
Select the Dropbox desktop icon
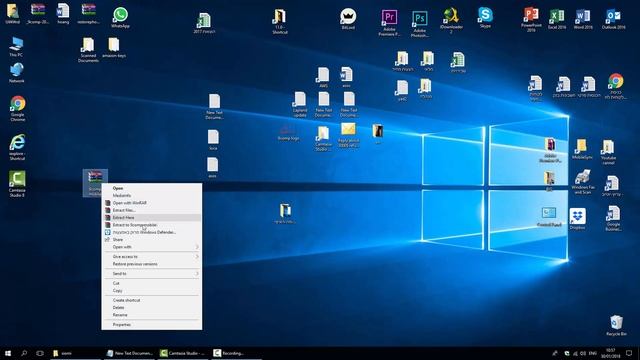point(578,219)
